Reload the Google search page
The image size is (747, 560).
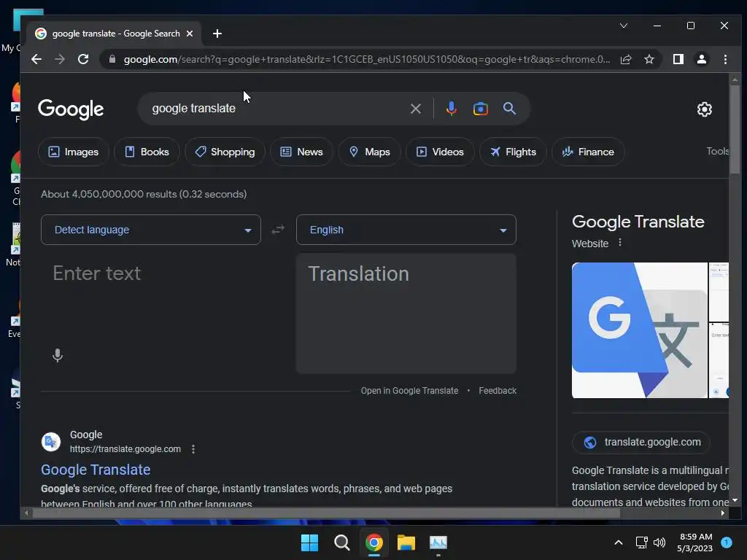tap(83, 59)
